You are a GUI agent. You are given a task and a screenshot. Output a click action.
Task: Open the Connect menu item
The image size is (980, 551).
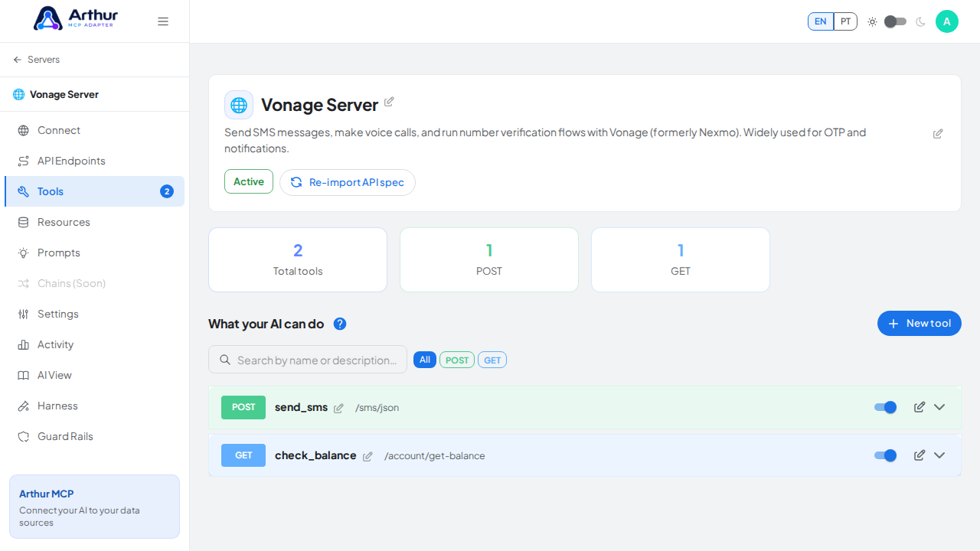[x=94, y=130]
